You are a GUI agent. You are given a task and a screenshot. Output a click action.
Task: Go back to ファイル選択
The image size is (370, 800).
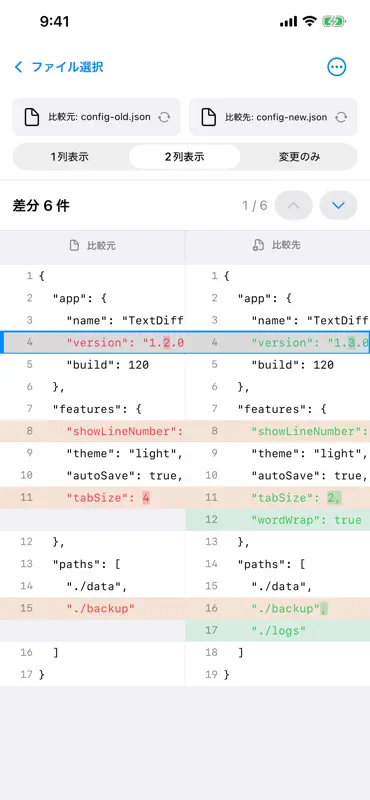click(x=59, y=67)
